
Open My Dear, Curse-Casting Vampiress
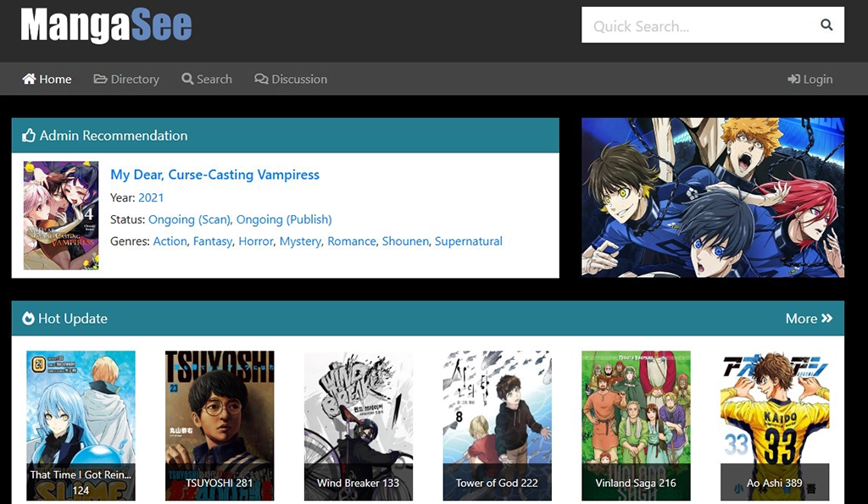coord(214,174)
